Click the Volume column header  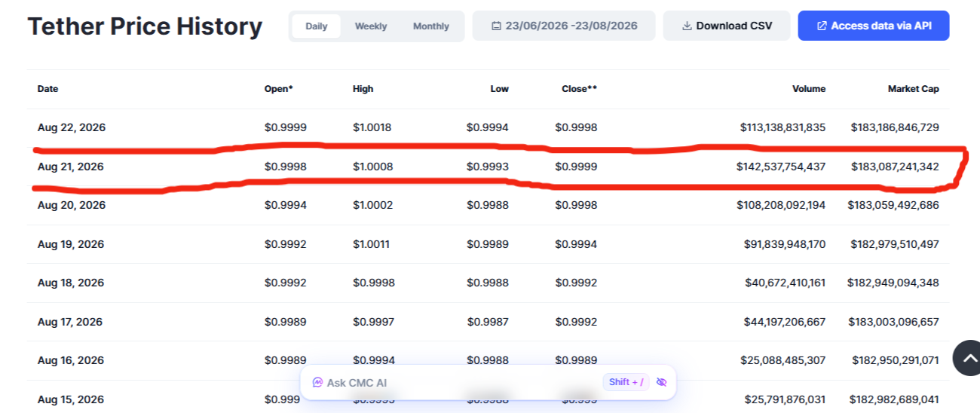click(x=809, y=89)
